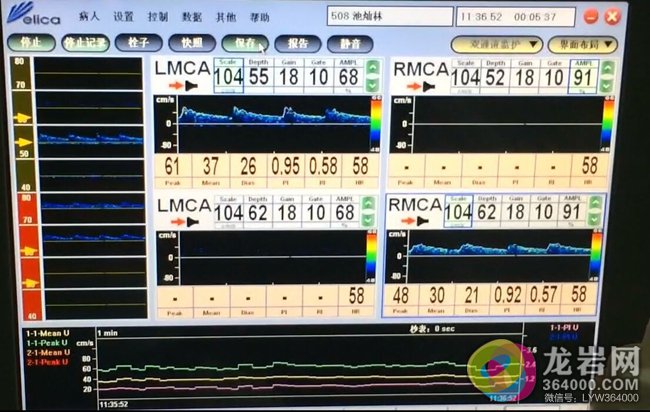The width and height of the screenshot is (650, 412).
Task: Select Scale 104 cell in LMCA depth 55 panel
Action: pyautogui.click(x=228, y=76)
